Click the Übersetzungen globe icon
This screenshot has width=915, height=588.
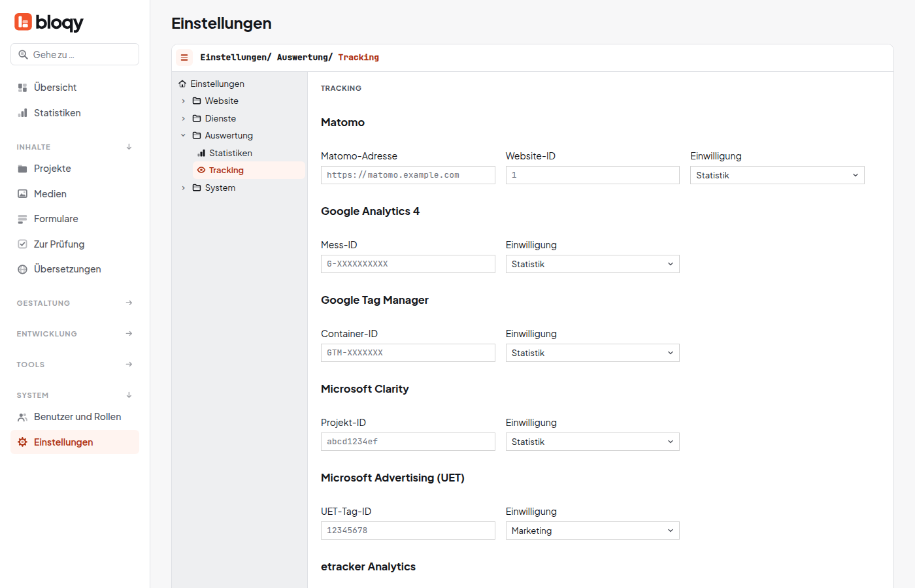point(22,269)
